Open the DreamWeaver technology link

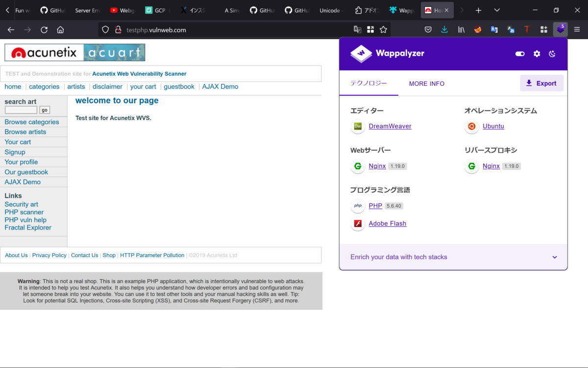[x=390, y=126]
